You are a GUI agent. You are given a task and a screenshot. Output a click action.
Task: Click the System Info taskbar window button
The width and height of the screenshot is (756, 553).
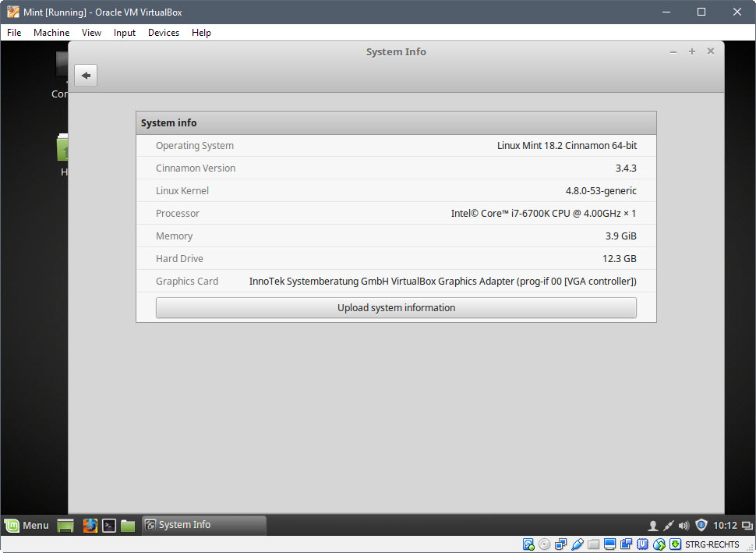coord(204,525)
